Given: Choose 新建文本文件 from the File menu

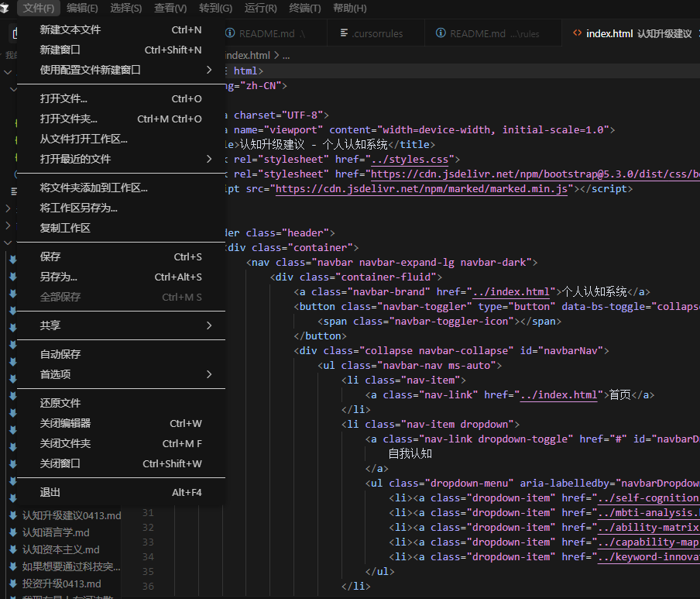Looking at the screenshot, I should pos(121,29).
